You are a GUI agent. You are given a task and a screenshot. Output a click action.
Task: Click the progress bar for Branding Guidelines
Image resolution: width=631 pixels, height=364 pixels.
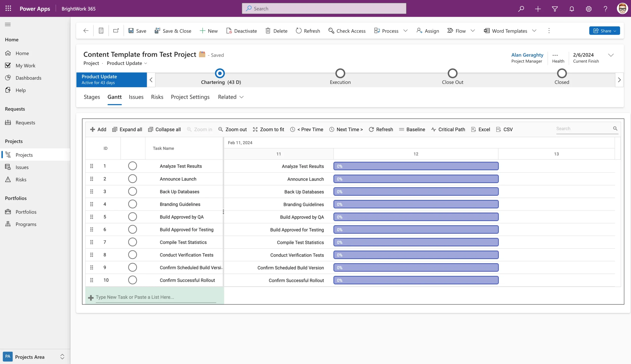click(416, 204)
